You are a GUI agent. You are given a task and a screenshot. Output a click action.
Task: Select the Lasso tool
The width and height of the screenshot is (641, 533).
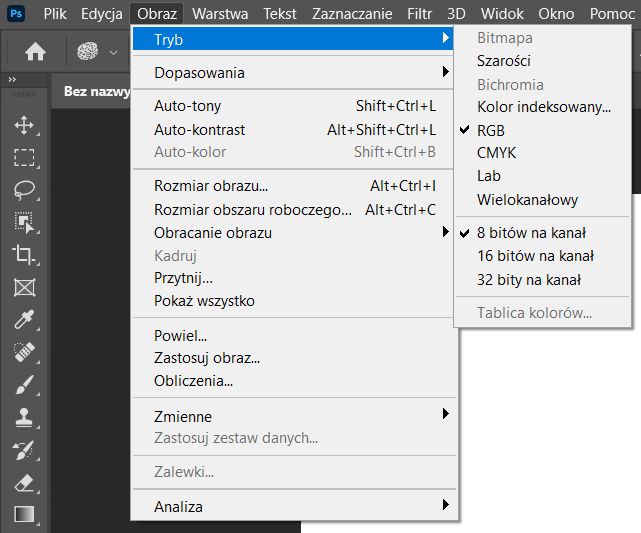tap(24, 190)
